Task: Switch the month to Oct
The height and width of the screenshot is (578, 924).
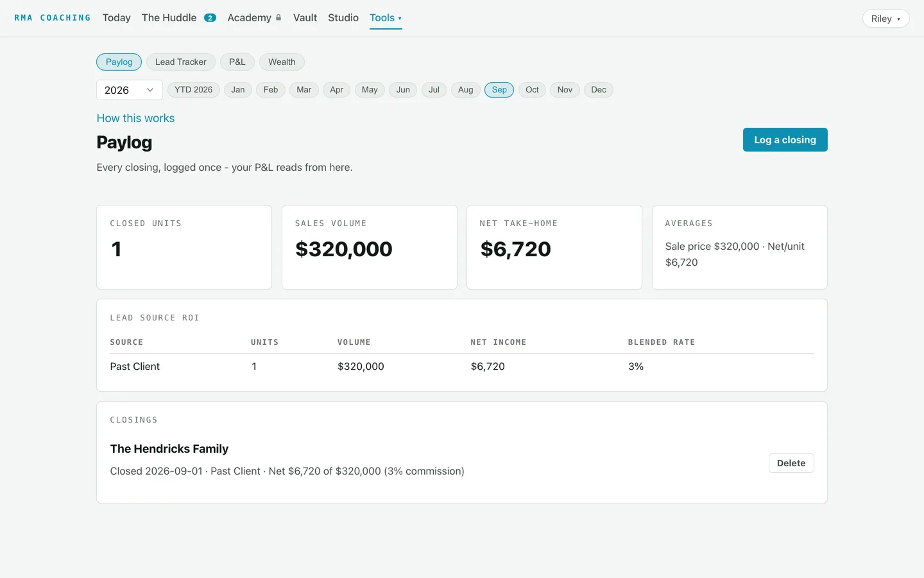Action: tap(533, 90)
